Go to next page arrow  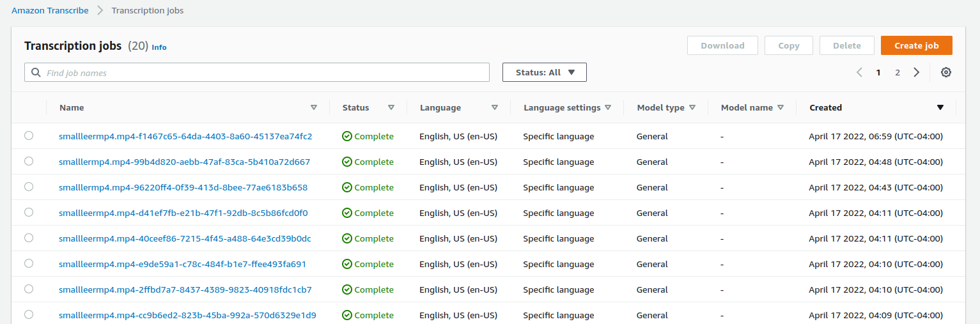[x=917, y=72]
